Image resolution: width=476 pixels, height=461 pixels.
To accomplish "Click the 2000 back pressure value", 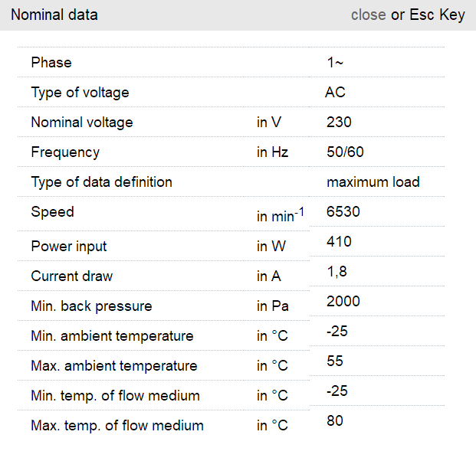I will [x=343, y=302].
